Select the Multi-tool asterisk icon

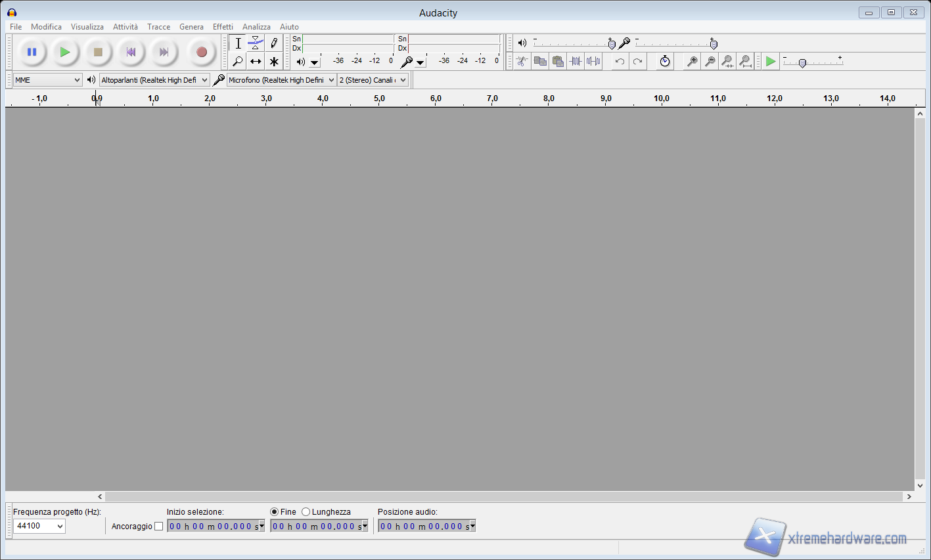[x=274, y=62]
